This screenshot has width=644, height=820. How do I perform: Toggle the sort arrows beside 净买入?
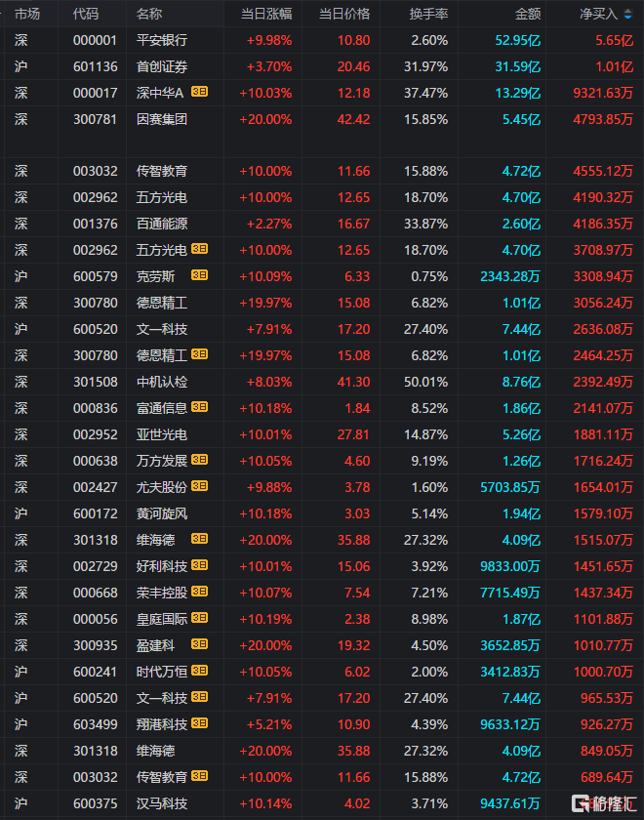627,15
